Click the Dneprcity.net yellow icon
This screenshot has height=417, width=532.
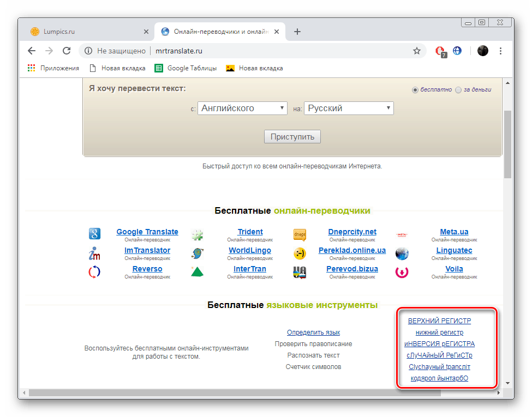[x=300, y=234]
